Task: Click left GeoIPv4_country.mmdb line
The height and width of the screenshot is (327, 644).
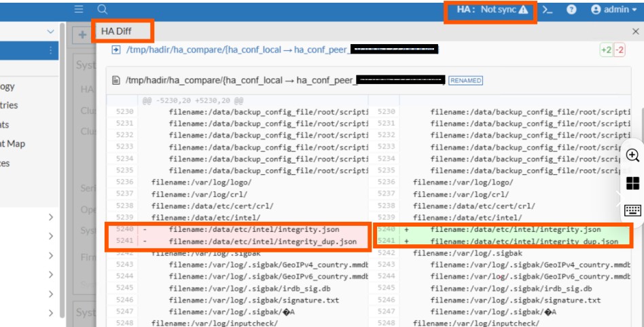Action: 268,265
